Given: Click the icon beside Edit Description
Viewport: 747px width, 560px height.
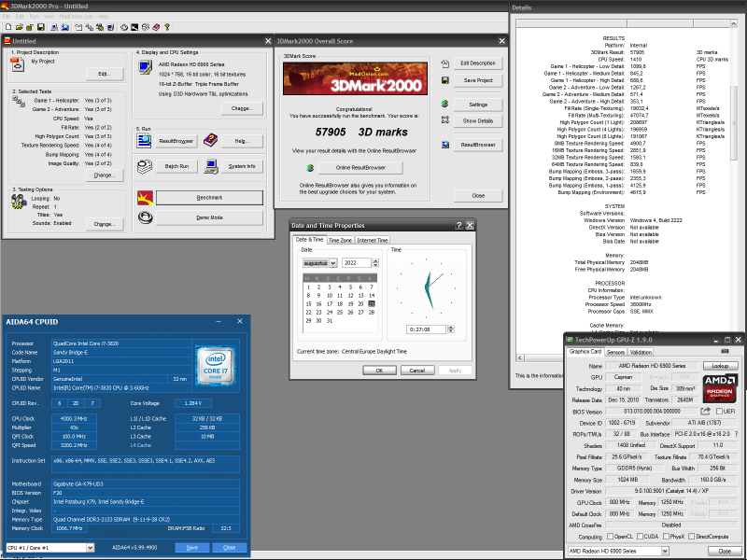Looking at the screenshot, I should pyautogui.click(x=445, y=63).
